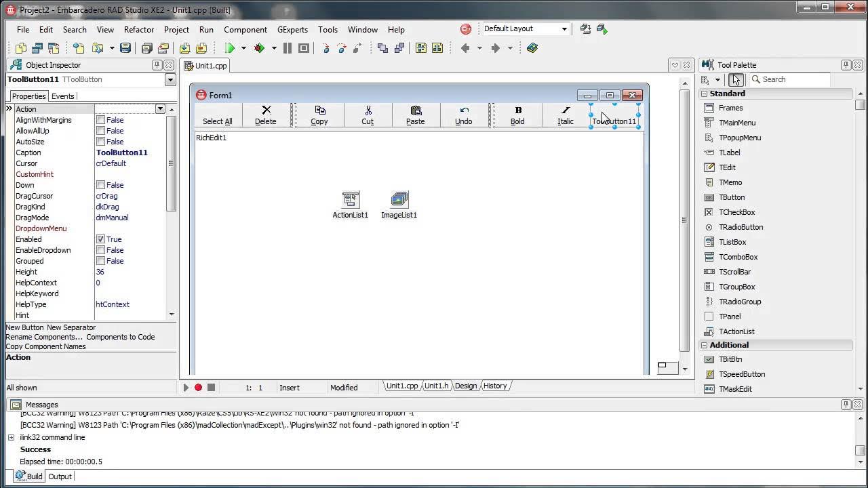Switch to the Unit1.h bottom tab
The width and height of the screenshot is (868, 488).
point(437,386)
